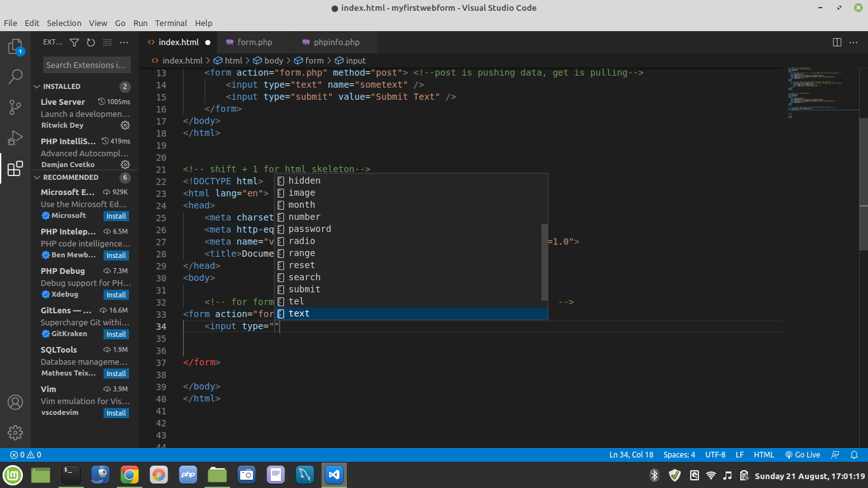Click Go Live in status bar
Viewport: 868px width, 488px height.
(803, 455)
